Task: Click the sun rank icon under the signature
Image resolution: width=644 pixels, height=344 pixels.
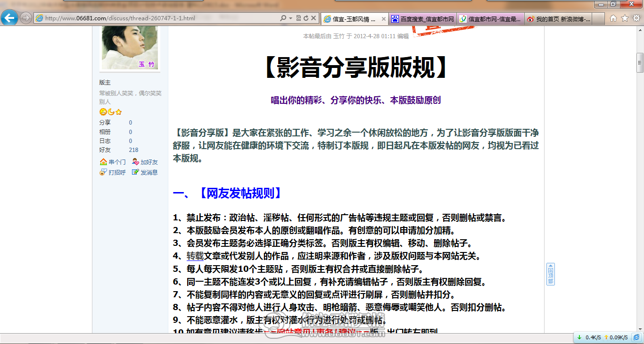Action: tap(103, 112)
